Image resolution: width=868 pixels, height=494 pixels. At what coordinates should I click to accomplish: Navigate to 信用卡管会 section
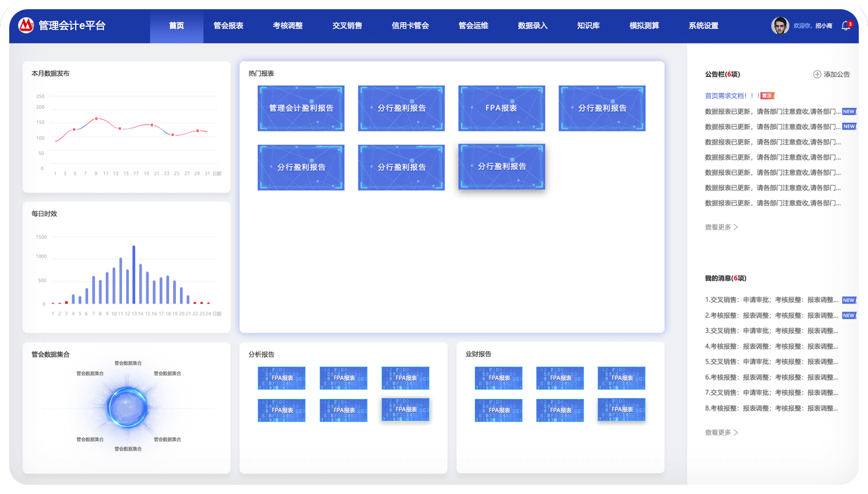410,26
